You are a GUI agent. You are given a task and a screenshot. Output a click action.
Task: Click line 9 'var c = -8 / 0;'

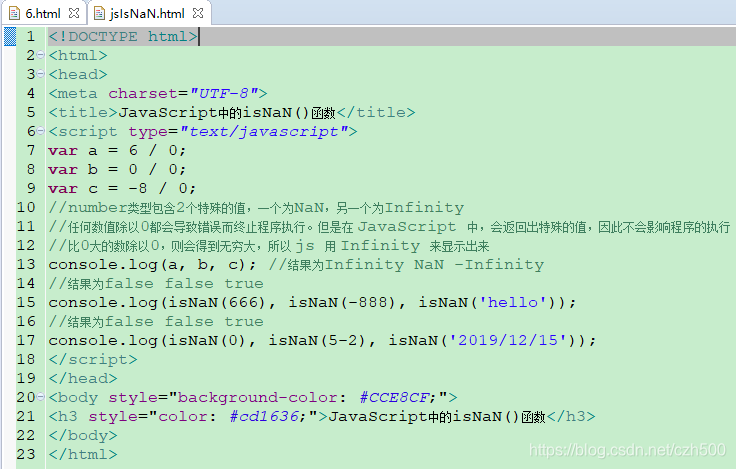click(x=122, y=188)
